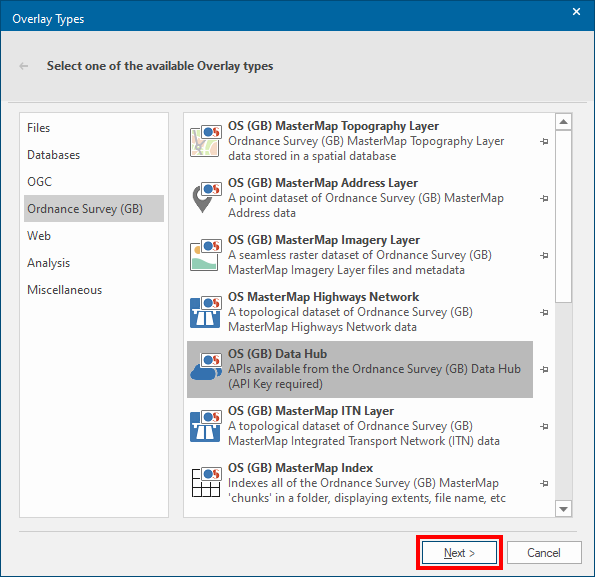The width and height of the screenshot is (595, 577).
Task: Choose 'OS (GB) MasterMap ITN Layer' title
Action: (x=311, y=411)
